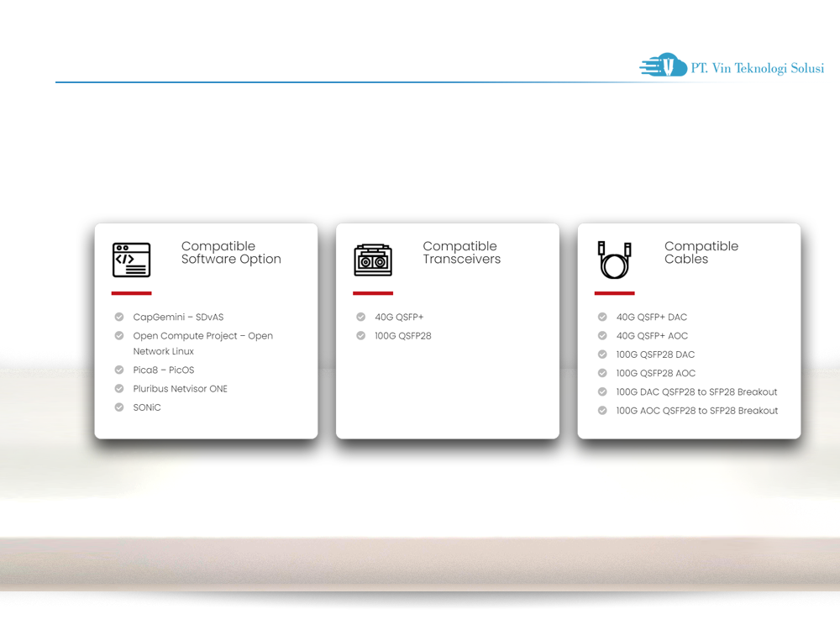Click the check icon beside 100G QSFP28 AOC
The width and height of the screenshot is (840, 630).
[602, 373]
